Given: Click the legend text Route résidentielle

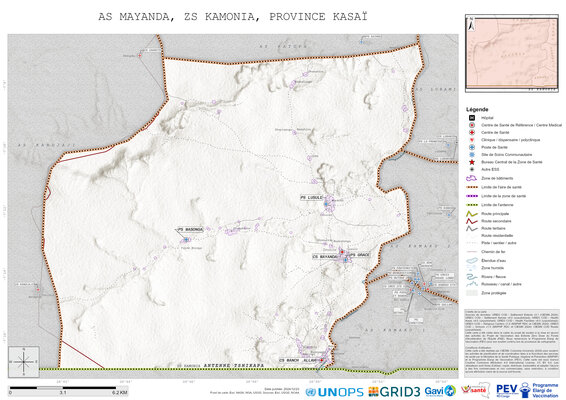Looking at the screenshot, I should click(497, 235).
